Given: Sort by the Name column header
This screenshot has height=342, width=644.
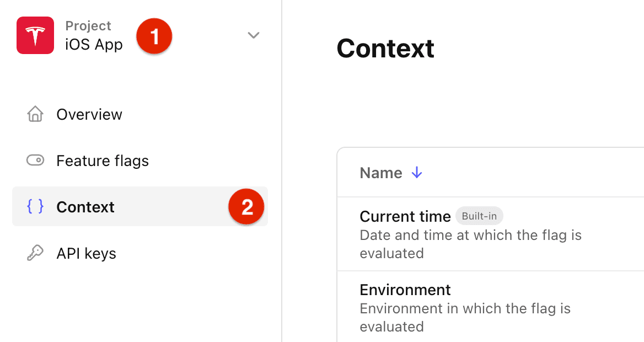Looking at the screenshot, I should click(x=381, y=173).
